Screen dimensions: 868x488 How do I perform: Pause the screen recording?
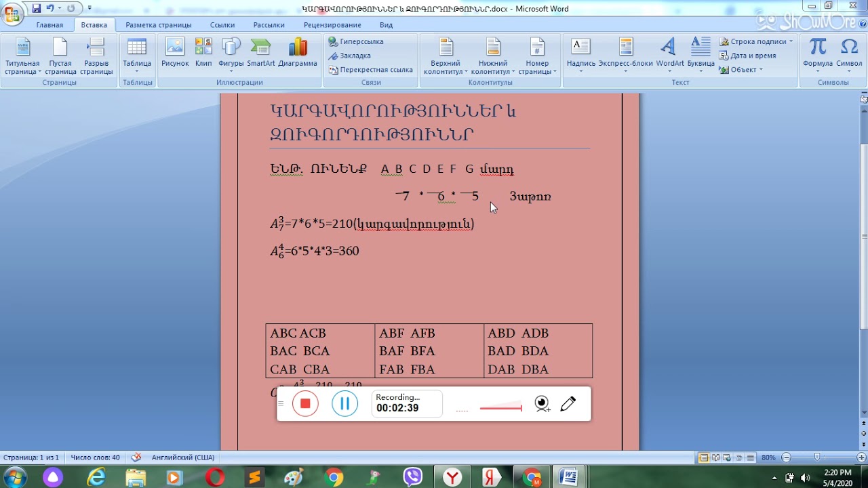[344, 404]
